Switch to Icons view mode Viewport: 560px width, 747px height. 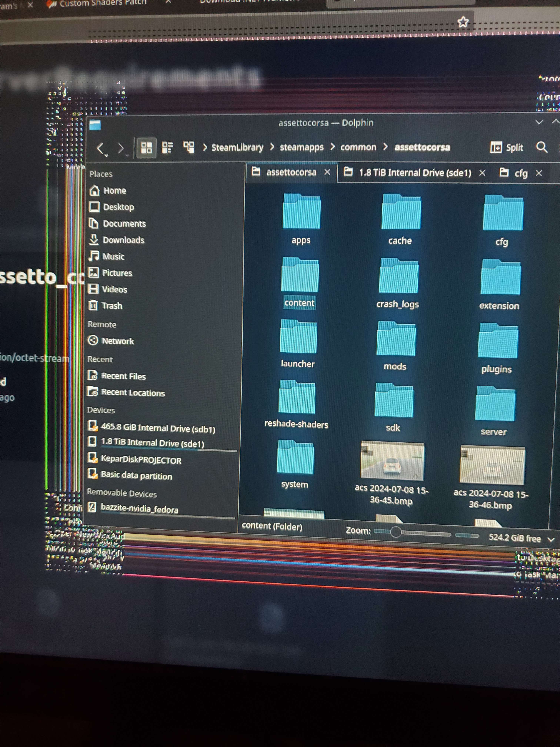146,148
